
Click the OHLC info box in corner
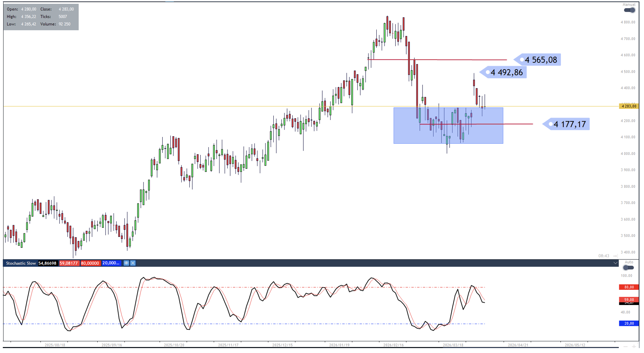point(41,17)
